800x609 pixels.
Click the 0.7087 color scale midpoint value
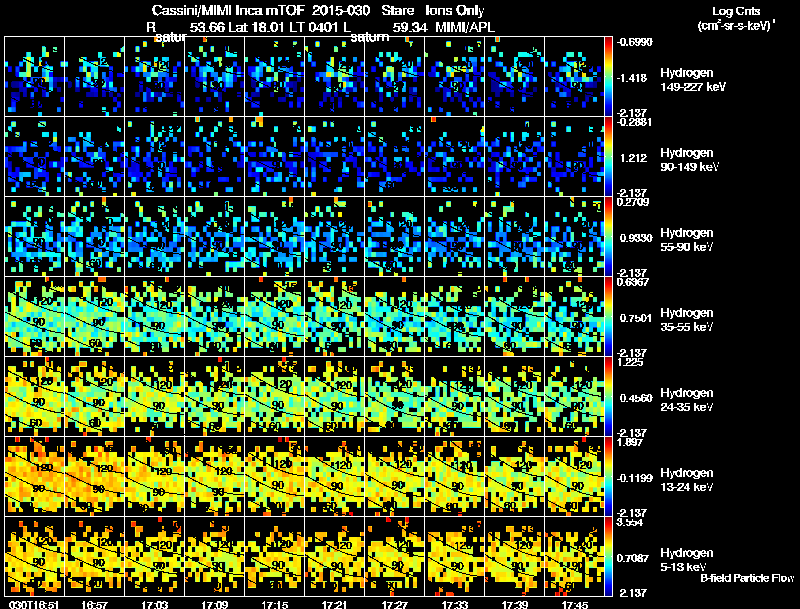point(633,559)
